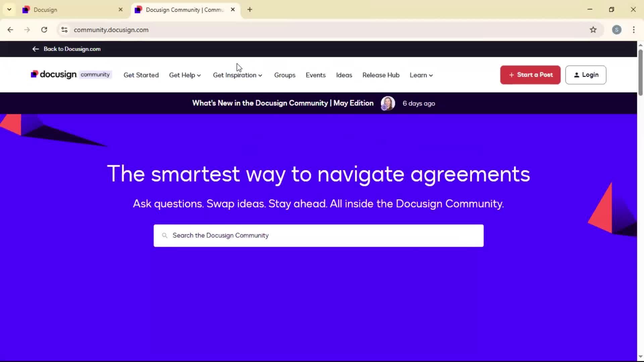Click the browser forward arrow

pyautogui.click(x=27, y=30)
